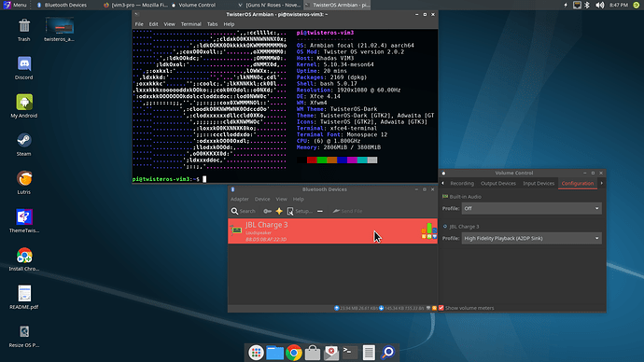Image resolution: width=644 pixels, height=362 pixels.
Task: Open the terminal View menu
Action: pos(169,24)
